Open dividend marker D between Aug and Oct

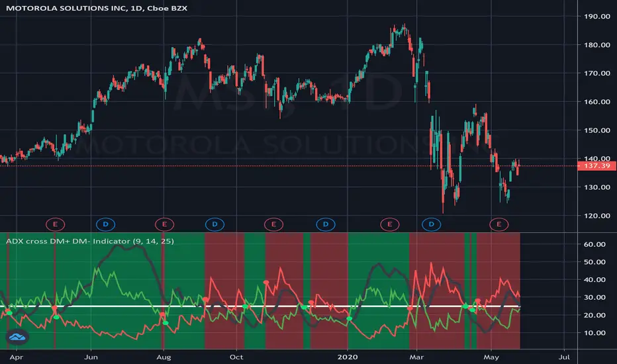(215, 224)
